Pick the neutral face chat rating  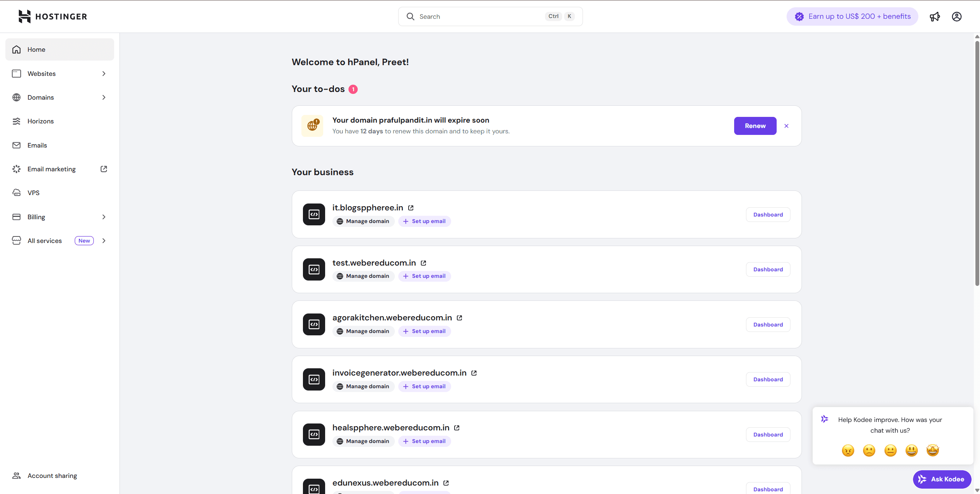890,450
